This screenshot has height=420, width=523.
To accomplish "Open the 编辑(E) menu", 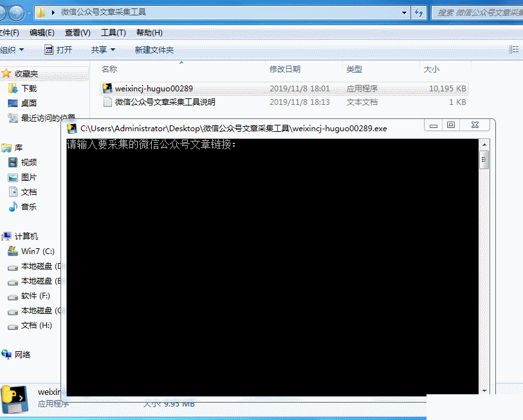I will 42,33.
